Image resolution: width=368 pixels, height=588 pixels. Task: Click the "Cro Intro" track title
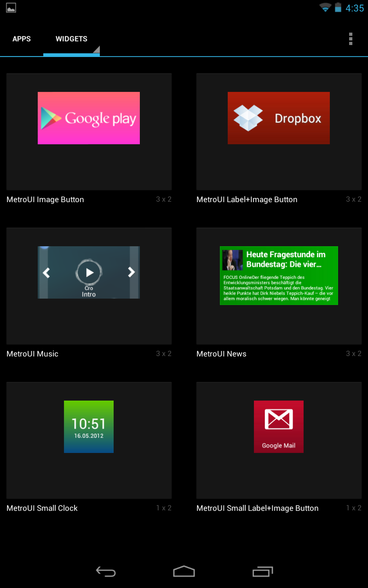click(x=89, y=291)
